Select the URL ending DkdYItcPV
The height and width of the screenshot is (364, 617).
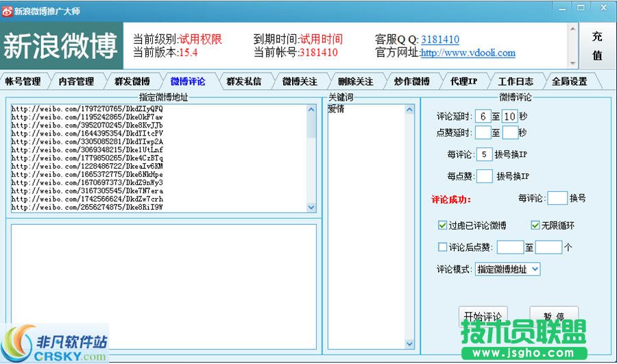coord(87,134)
